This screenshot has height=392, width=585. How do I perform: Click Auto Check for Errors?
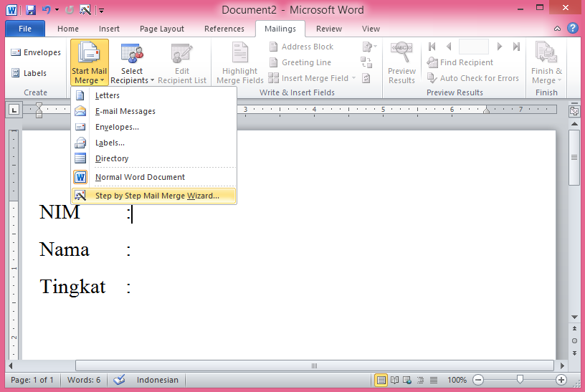click(473, 78)
